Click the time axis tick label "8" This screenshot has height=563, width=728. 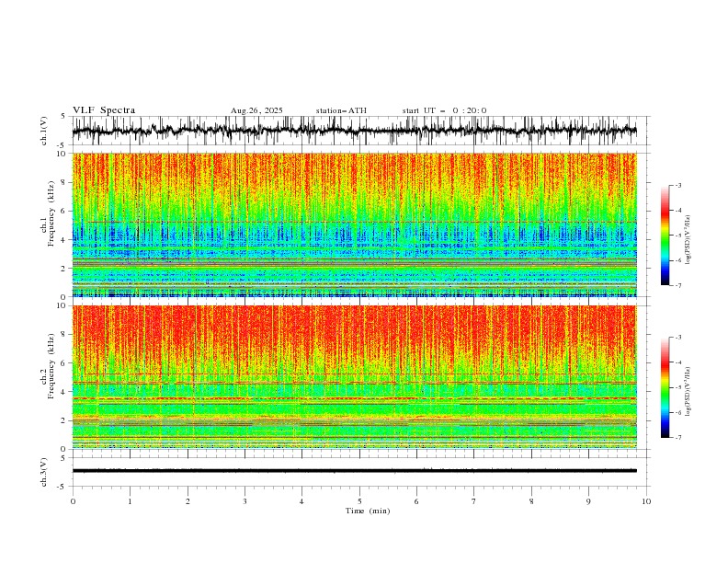(x=531, y=501)
